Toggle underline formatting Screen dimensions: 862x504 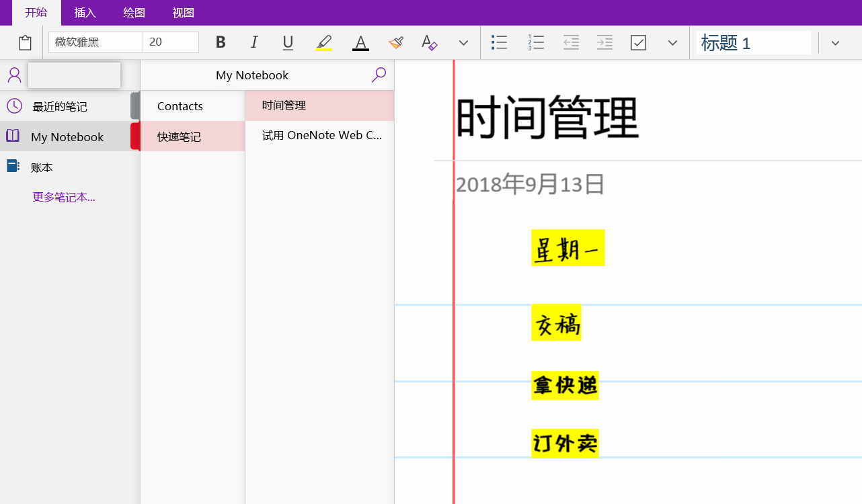coord(288,42)
